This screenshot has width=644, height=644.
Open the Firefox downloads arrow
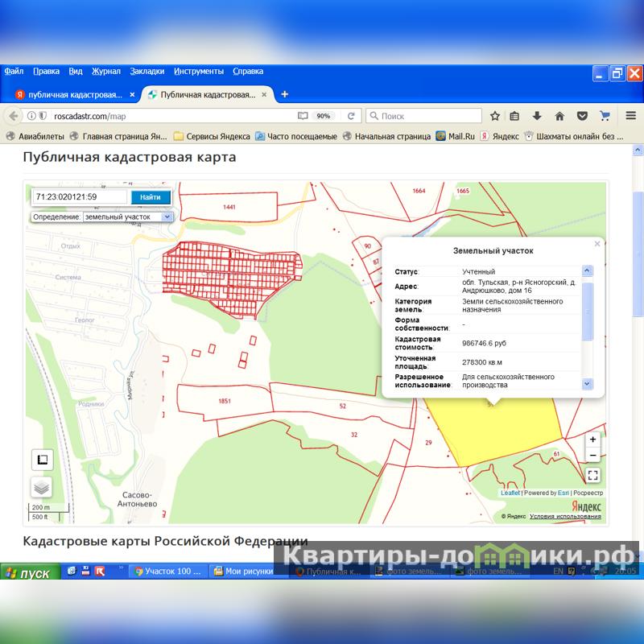point(537,116)
